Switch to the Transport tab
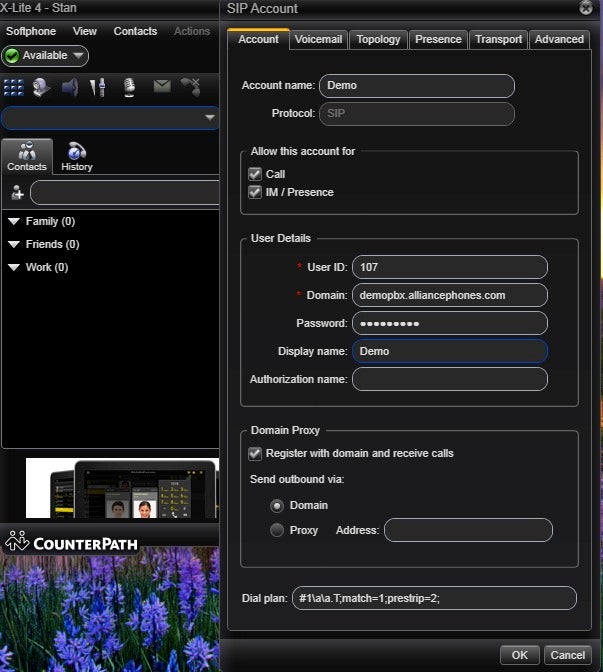Image resolution: width=603 pixels, height=672 pixels. tap(498, 39)
